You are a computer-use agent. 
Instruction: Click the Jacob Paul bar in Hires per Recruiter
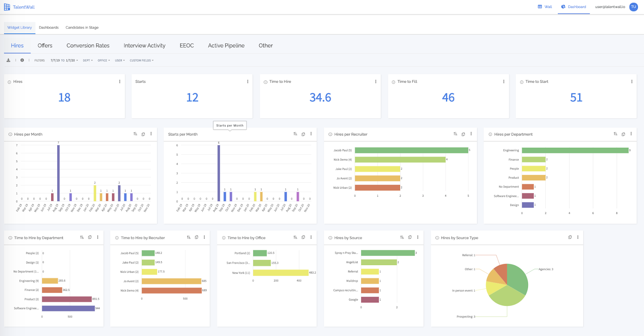click(411, 150)
